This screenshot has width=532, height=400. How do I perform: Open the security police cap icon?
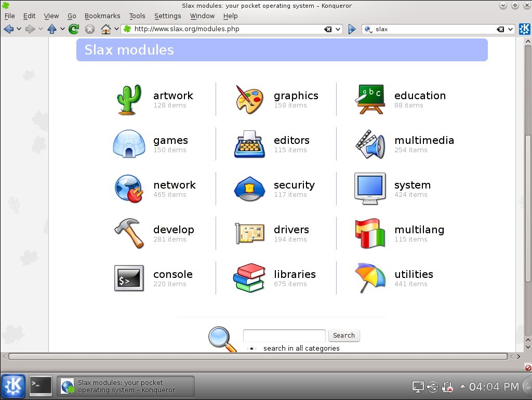pyautogui.click(x=249, y=189)
